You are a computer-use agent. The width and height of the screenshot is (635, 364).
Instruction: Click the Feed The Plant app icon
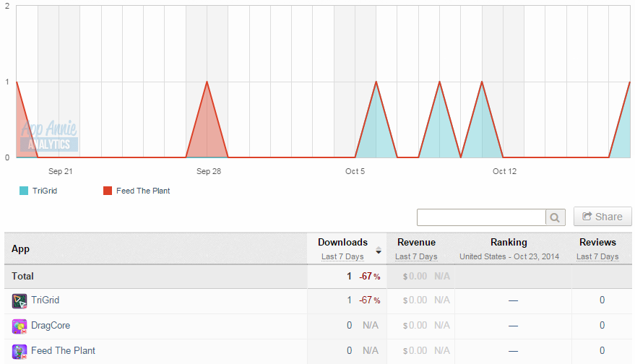coord(20,352)
